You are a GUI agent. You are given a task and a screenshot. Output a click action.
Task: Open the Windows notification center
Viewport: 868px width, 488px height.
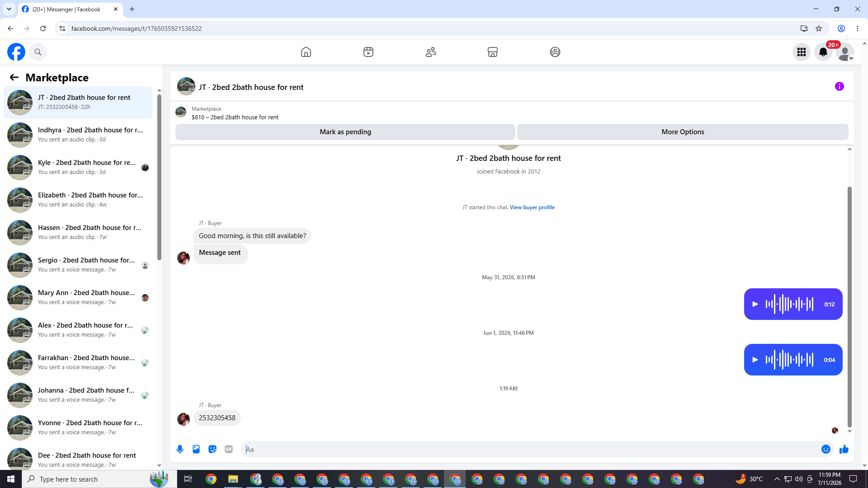[853, 479]
